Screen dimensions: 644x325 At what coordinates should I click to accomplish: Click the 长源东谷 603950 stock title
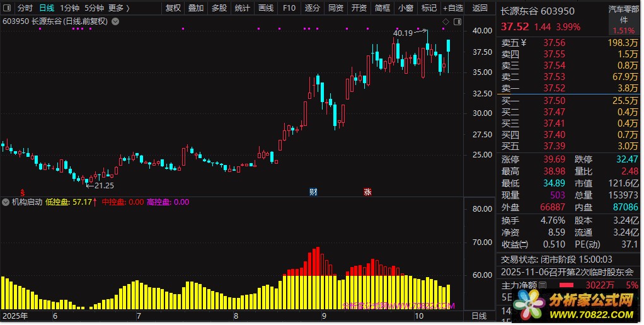pyautogui.click(x=538, y=11)
